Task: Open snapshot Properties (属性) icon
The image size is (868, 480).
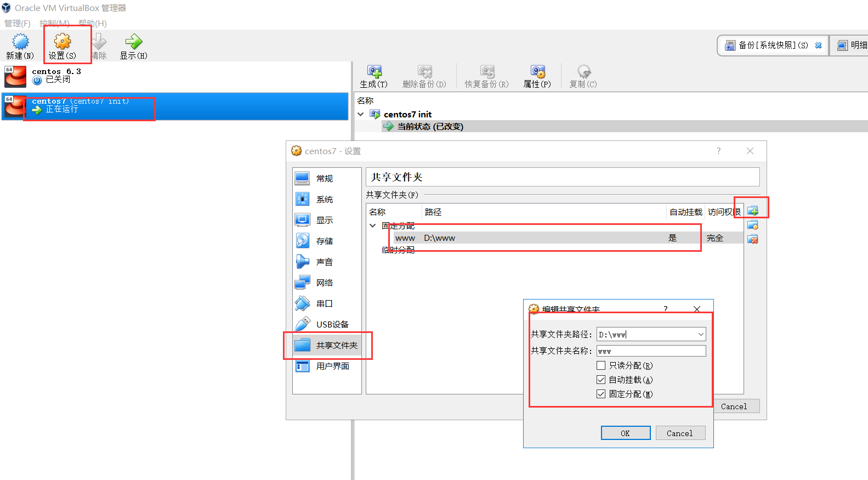Action: click(537, 71)
